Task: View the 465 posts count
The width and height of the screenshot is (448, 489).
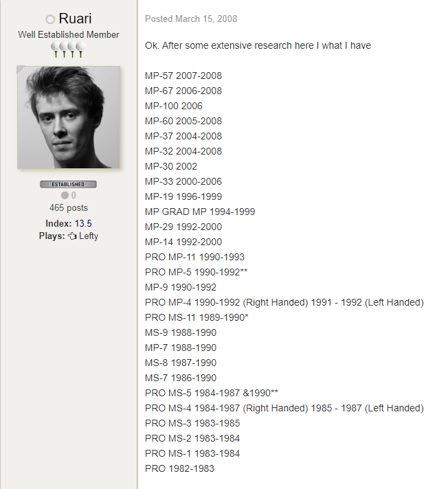Action: [68, 207]
